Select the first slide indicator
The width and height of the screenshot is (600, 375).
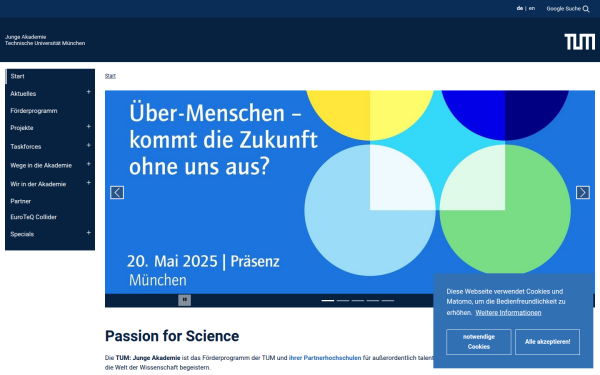pos(328,300)
